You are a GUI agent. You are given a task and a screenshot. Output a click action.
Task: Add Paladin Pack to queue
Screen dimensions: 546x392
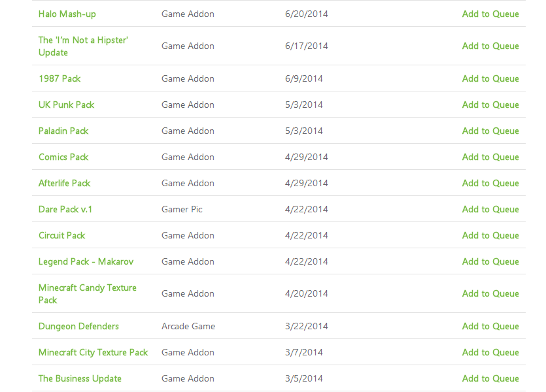click(490, 131)
